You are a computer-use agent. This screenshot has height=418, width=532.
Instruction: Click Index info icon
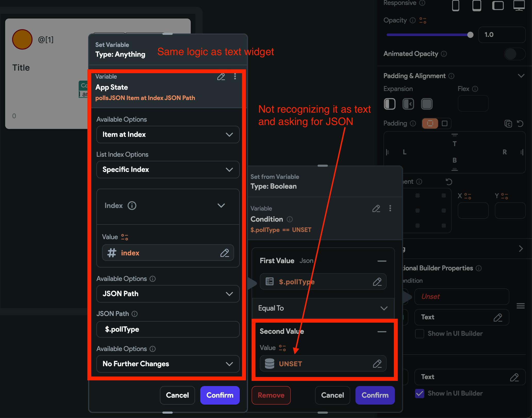[132, 206]
